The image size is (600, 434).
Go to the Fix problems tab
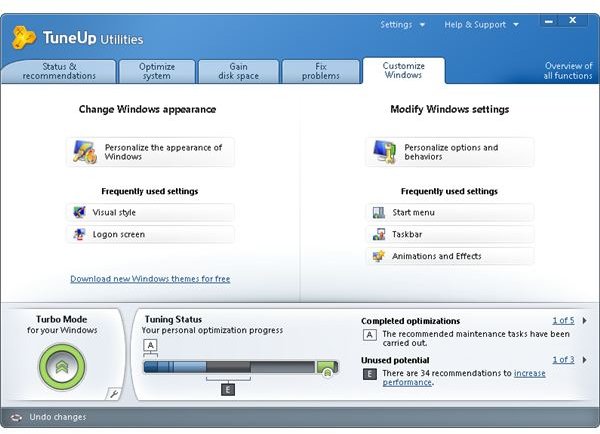click(x=321, y=71)
